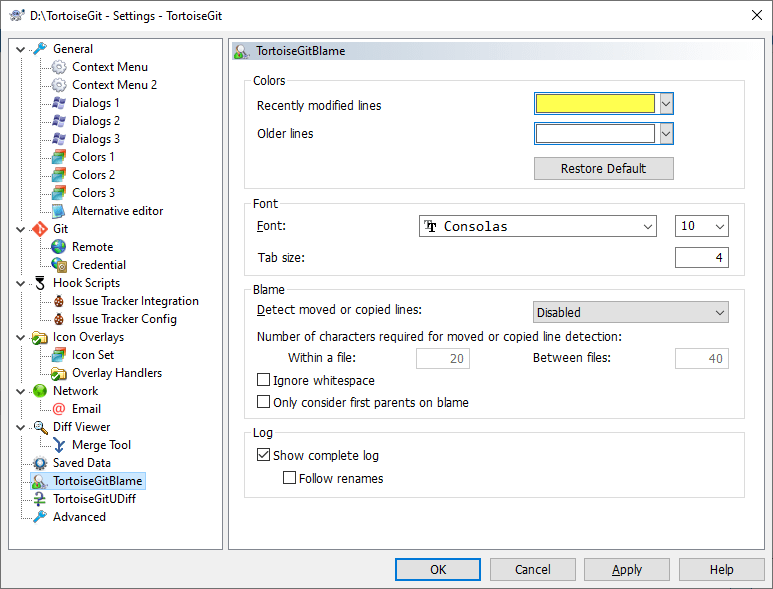
Task: Collapse the General tree node
Action: (21, 49)
